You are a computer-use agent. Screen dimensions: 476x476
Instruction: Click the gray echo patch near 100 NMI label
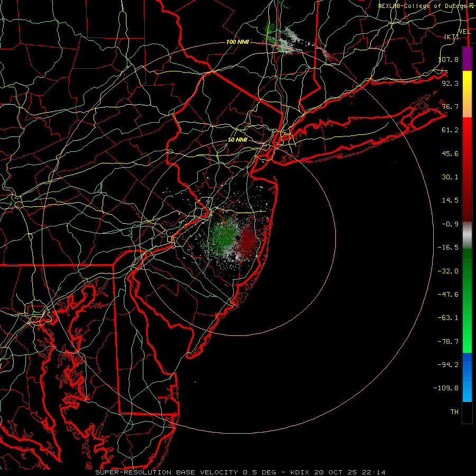(284, 42)
